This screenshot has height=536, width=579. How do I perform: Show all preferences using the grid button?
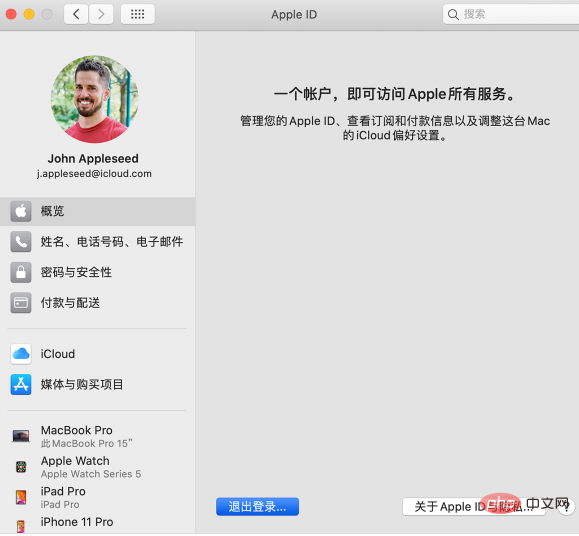[x=138, y=14]
